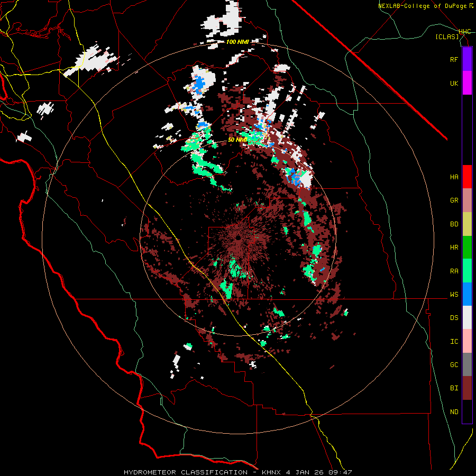Click the HR dark green legend swatch

pyautogui.click(x=467, y=248)
